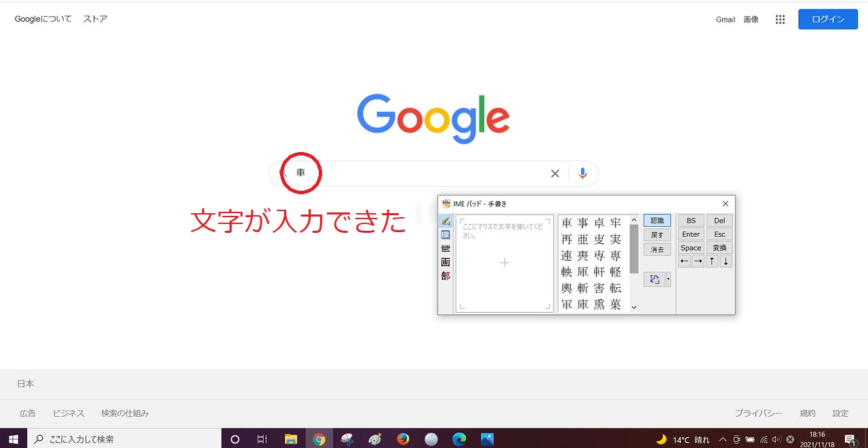Image resolution: width=868 pixels, height=448 pixels.
Task: Open the プライバシー footer link
Action: click(x=759, y=413)
